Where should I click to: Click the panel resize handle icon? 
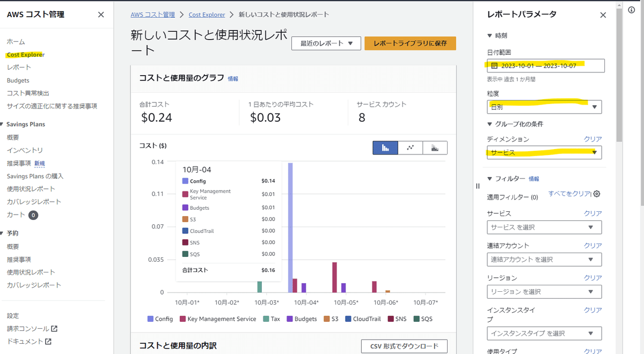pos(478,186)
